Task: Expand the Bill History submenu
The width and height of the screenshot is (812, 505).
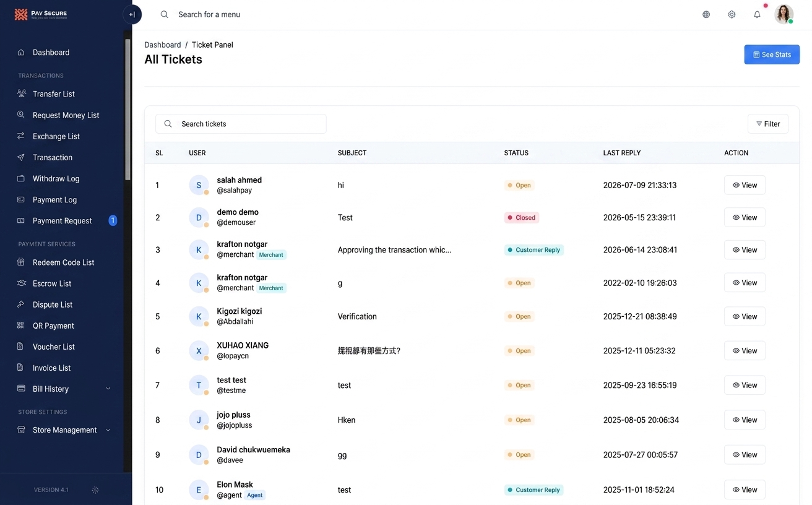Action: coord(108,389)
